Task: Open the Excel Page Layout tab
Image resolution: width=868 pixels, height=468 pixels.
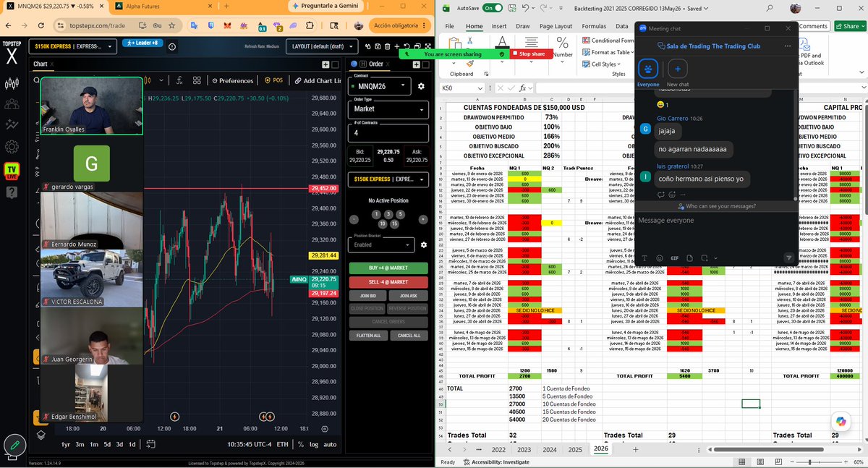Action: (556, 26)
